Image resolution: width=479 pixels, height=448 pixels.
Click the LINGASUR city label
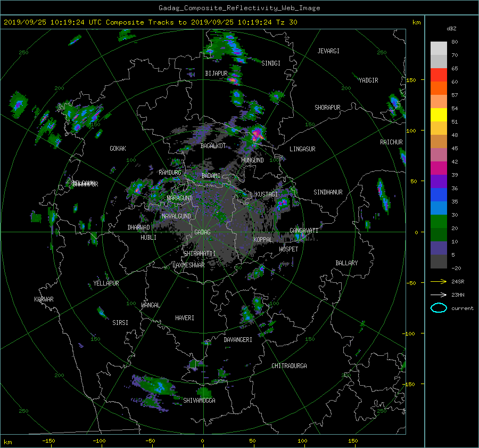point(302,149)
